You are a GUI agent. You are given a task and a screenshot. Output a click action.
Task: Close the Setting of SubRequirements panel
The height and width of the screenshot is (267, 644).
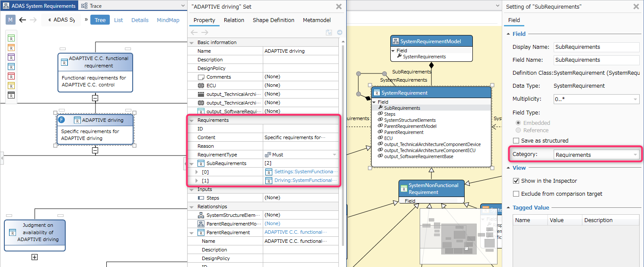636,6
